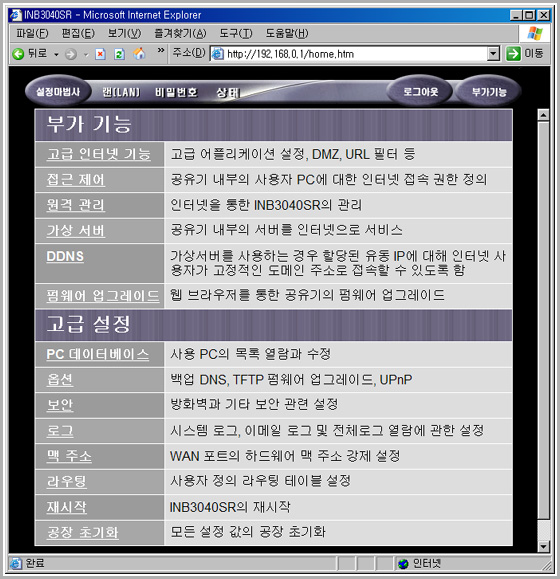Screen dimensions: 560x579
Task: Click the Windows logo throbber
Action: (535, 34)
